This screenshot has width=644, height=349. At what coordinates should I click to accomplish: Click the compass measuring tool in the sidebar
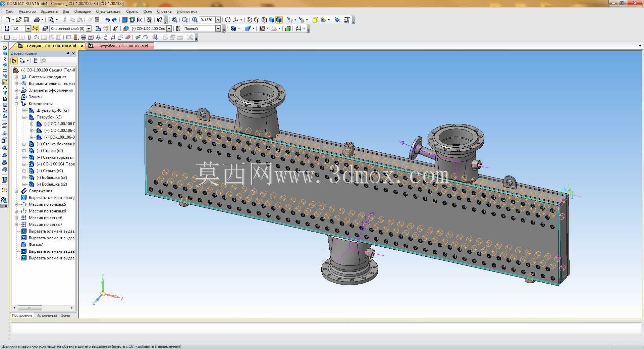5,88
